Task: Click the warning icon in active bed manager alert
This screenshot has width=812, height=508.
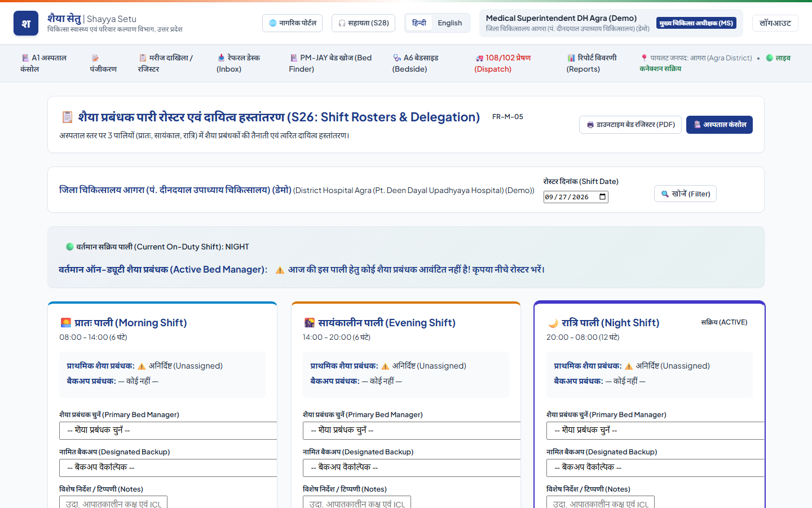Action: (x=280, y=270)
